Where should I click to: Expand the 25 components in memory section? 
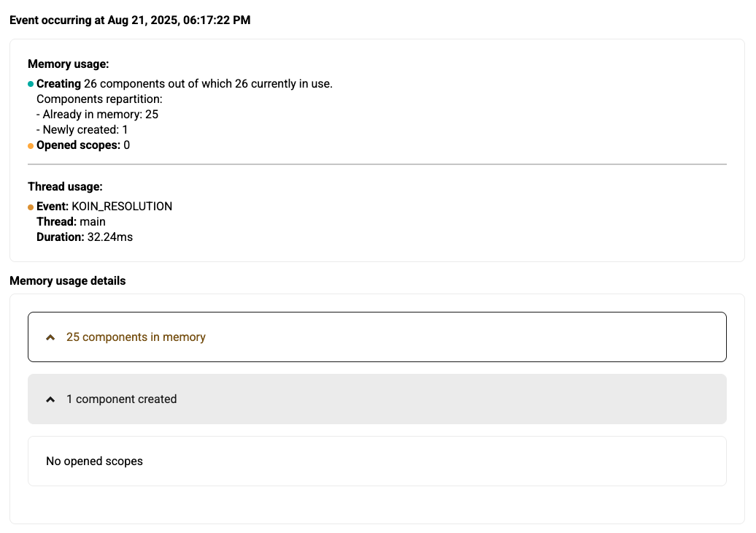coord(377,337)
